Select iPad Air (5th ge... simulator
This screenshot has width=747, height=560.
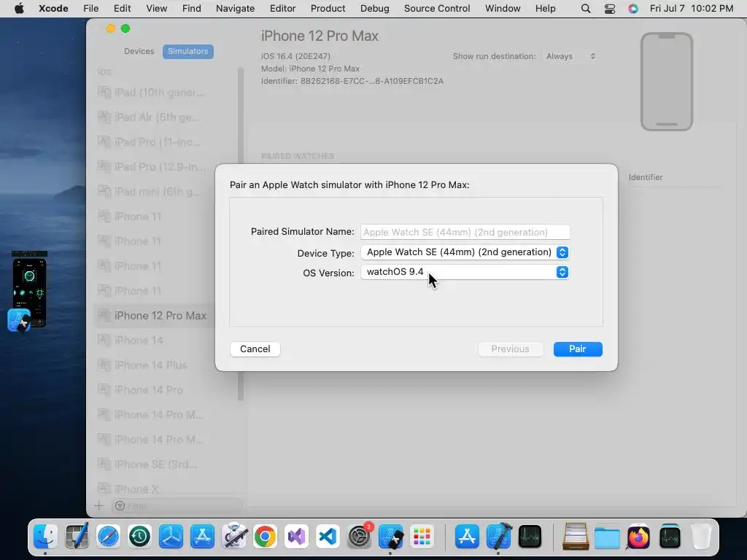pos(156,117)
